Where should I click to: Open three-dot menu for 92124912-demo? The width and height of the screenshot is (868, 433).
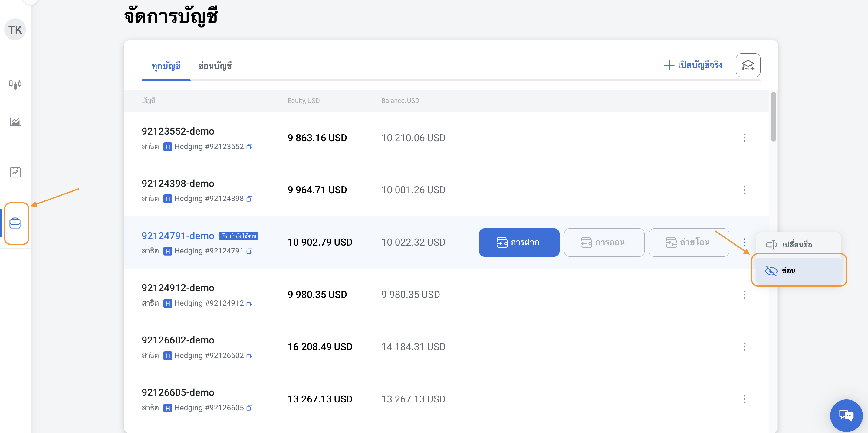[x=744, y=295]
